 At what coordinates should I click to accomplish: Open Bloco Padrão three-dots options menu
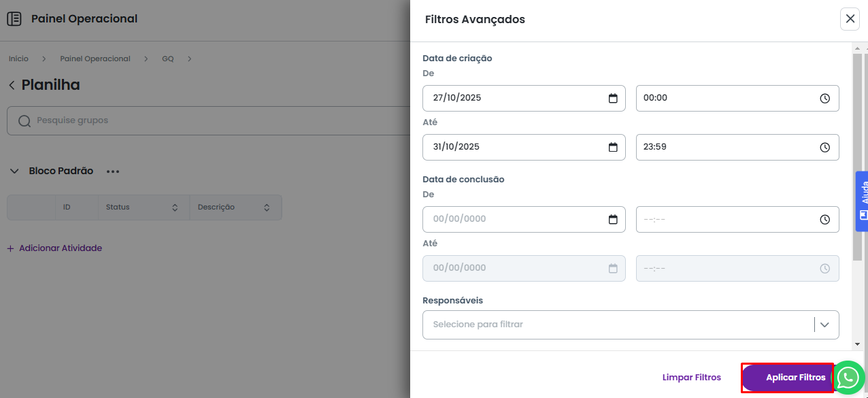pos(113,171)
